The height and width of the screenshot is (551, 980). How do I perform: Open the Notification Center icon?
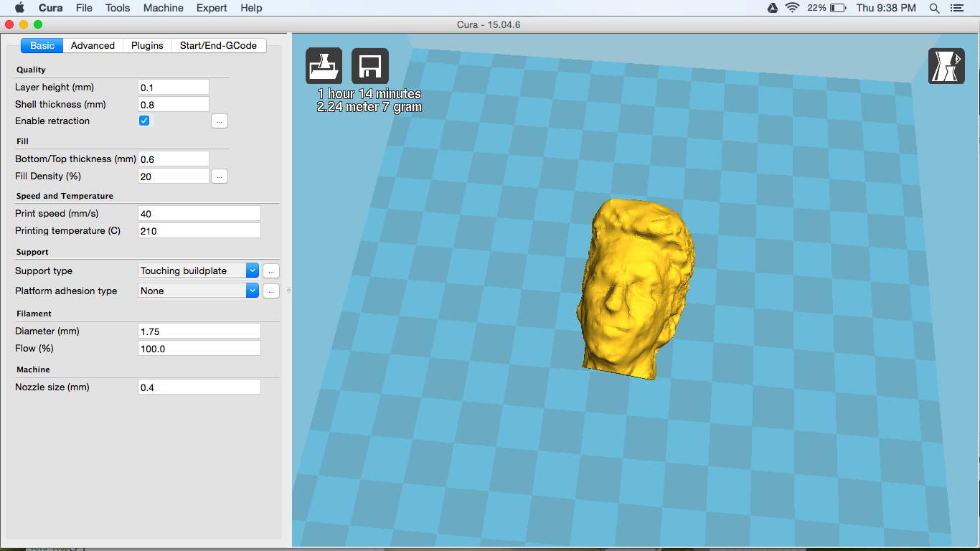956,8
